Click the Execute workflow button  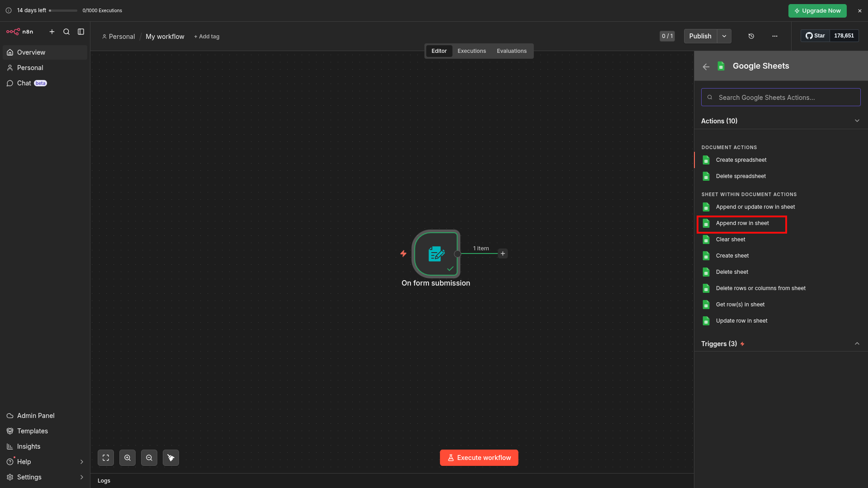coord(479,458)
